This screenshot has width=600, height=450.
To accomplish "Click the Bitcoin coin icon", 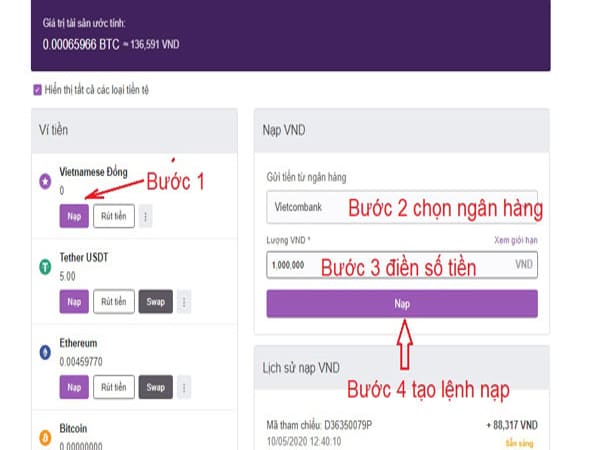I will [x=45, y=437].
